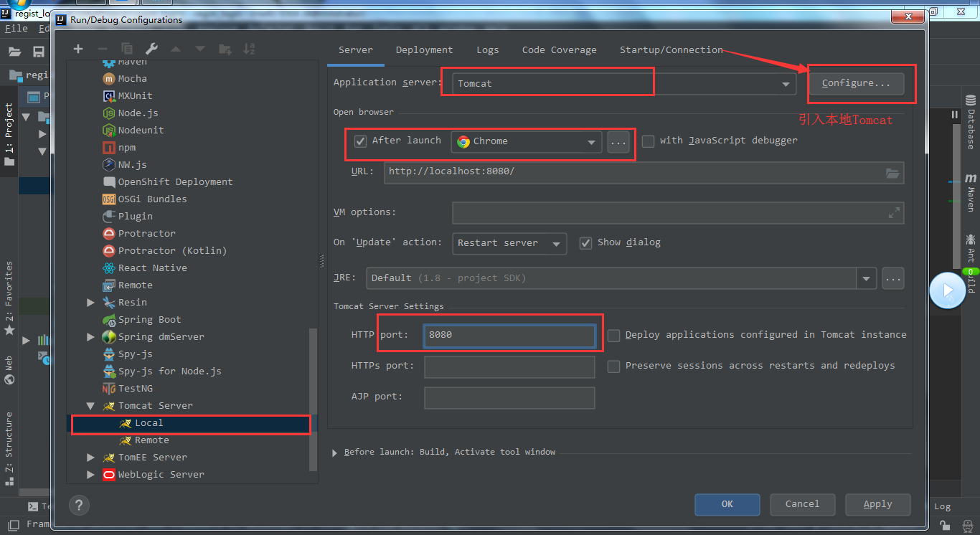
Task: Expand the WebLogic Server tree node
Action: tap(90, 475)
